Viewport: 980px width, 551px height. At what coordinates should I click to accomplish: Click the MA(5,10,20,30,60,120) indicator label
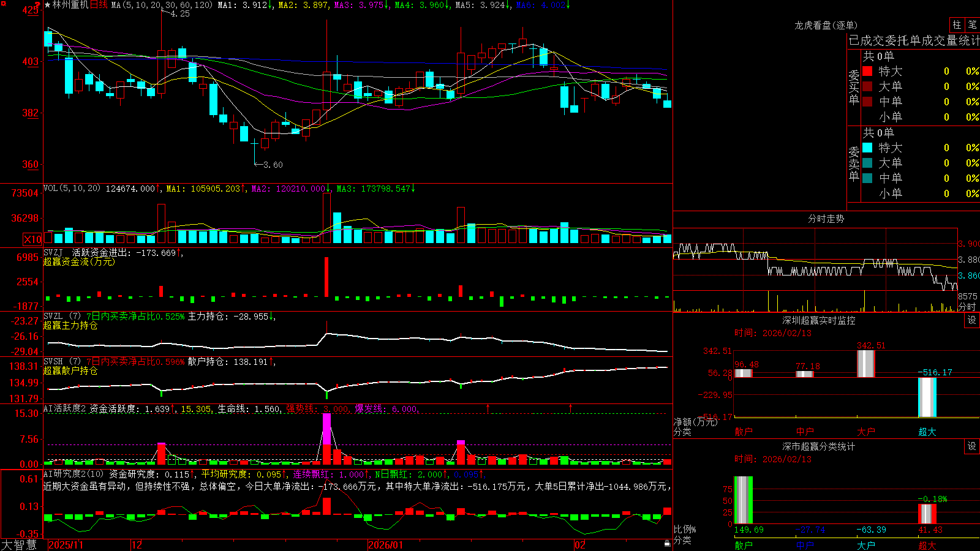pos(162,5)
